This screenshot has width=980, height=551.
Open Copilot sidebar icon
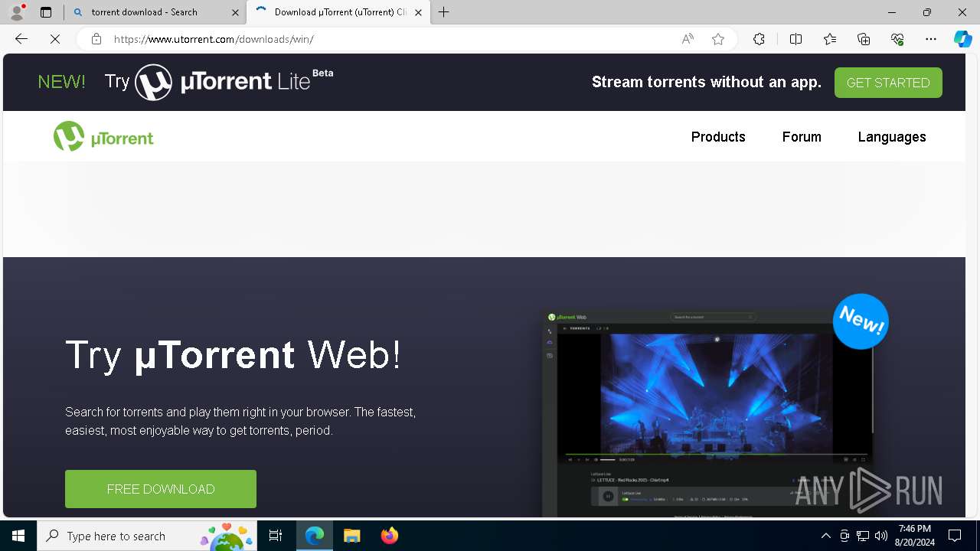962,39
